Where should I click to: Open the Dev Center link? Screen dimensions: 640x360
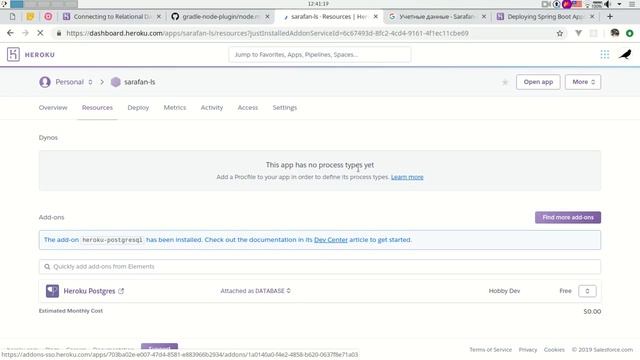point(331,240)
